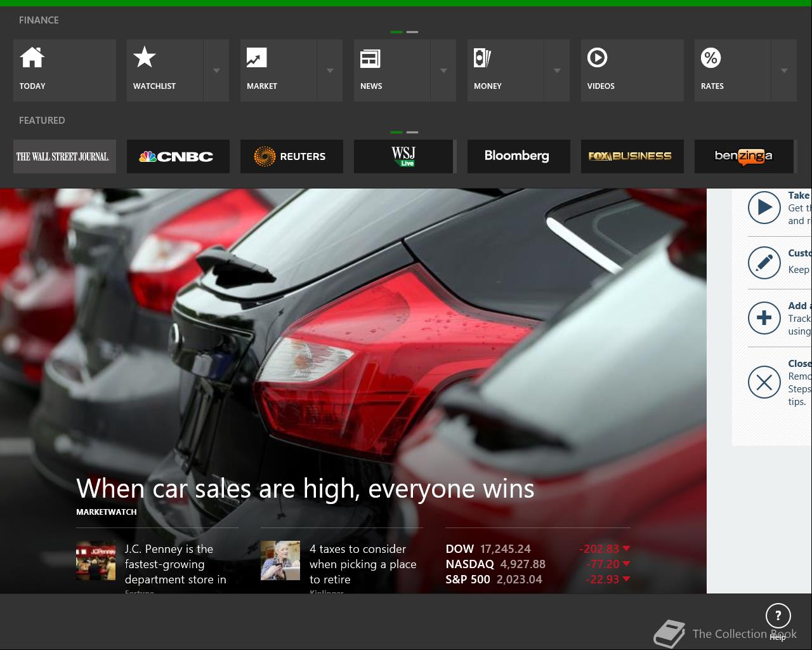Screen dimensions: 812x650
Task: View the NASDAQ 4,927.88 index
Action: 495,564
